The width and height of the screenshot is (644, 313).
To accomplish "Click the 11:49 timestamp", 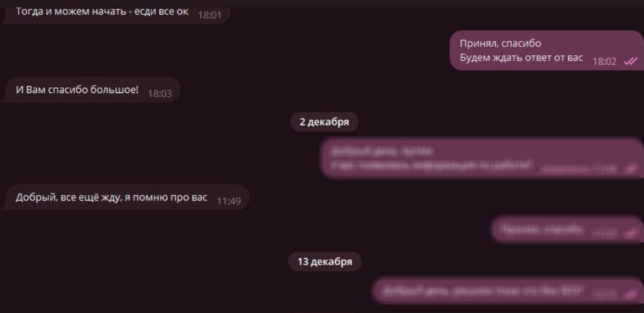I will (x=228, y=202).
